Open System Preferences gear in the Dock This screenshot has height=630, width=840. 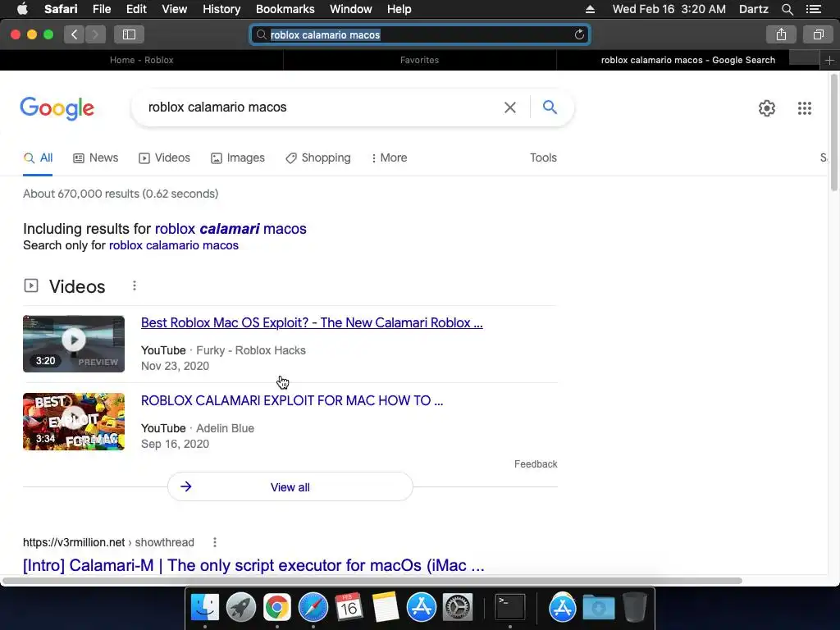point(458,608)
